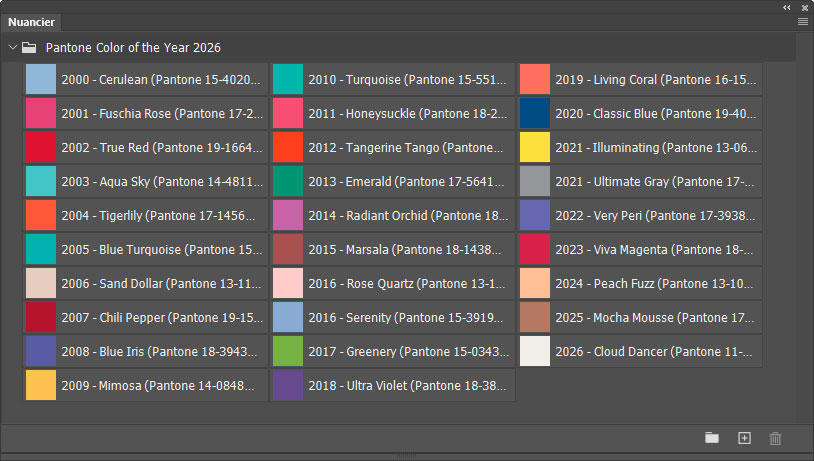Select 2005 Blue Turquoise color square

click(41, 249)
